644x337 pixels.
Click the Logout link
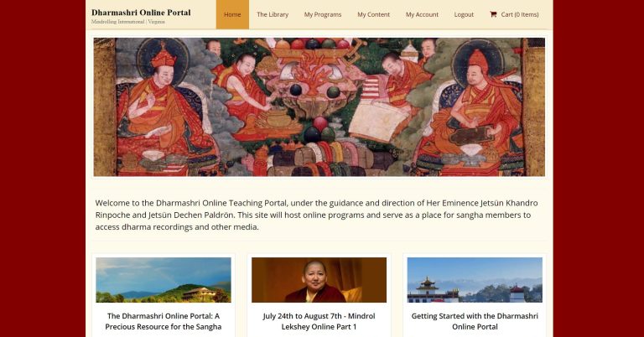click(464, 14)
